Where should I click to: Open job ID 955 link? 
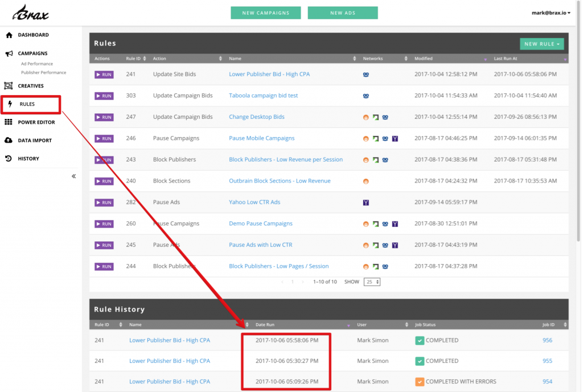coord(547,361)
